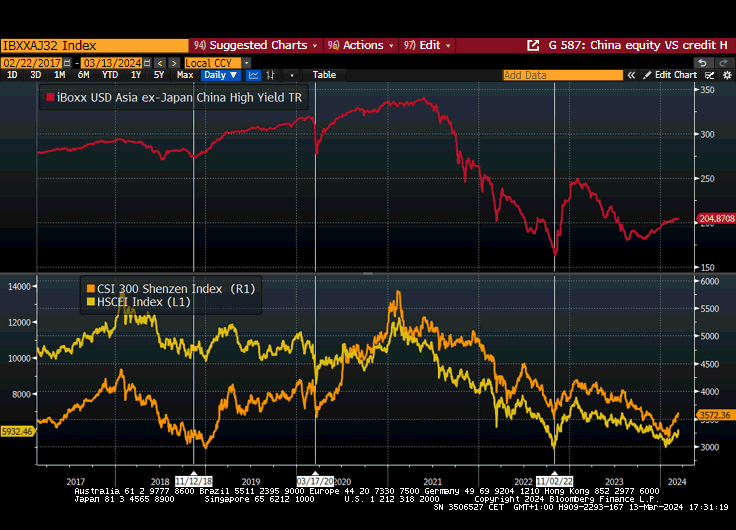Expand the Local CCY currency dropdown arrow
The height and width of the screenshot is (530, 736).
[x=247, y=63]
